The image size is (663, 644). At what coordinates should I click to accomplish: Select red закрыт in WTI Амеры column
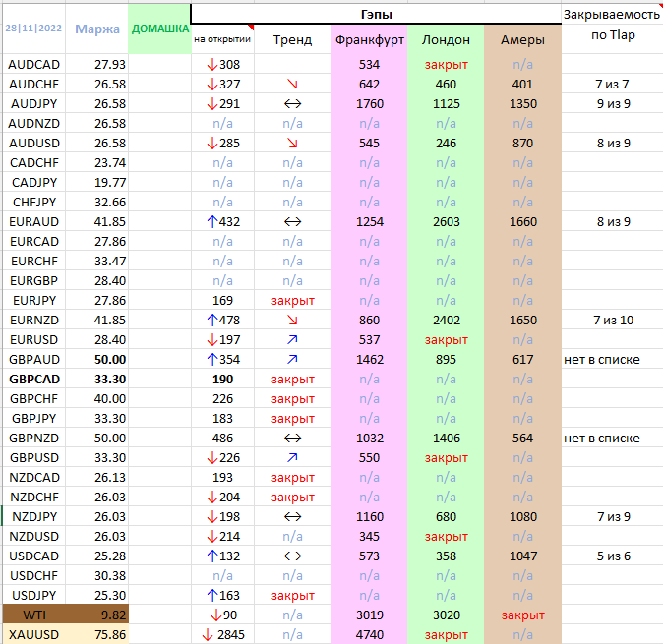pyautogui.click(x=523, y=615)
